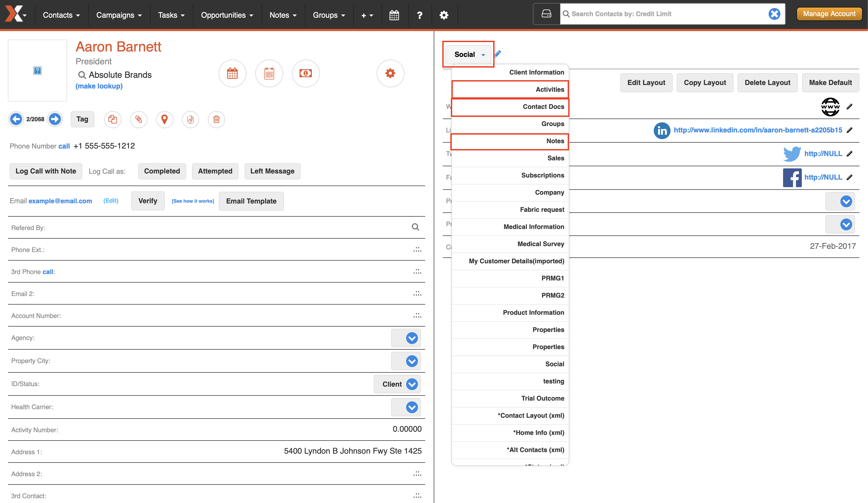This screenshot has width=868, height=503.
Task: Open settings gear in top navigation bar
Action: click(444, 15)
